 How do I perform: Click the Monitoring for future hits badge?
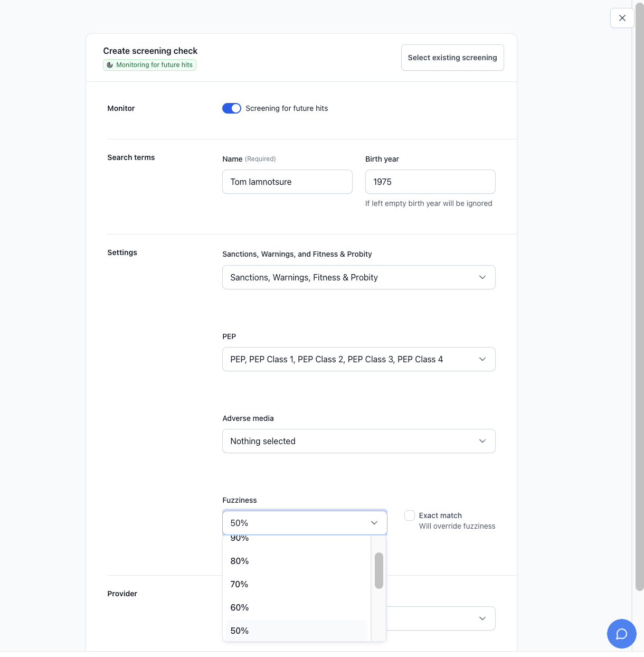click(x=149, y=65)
